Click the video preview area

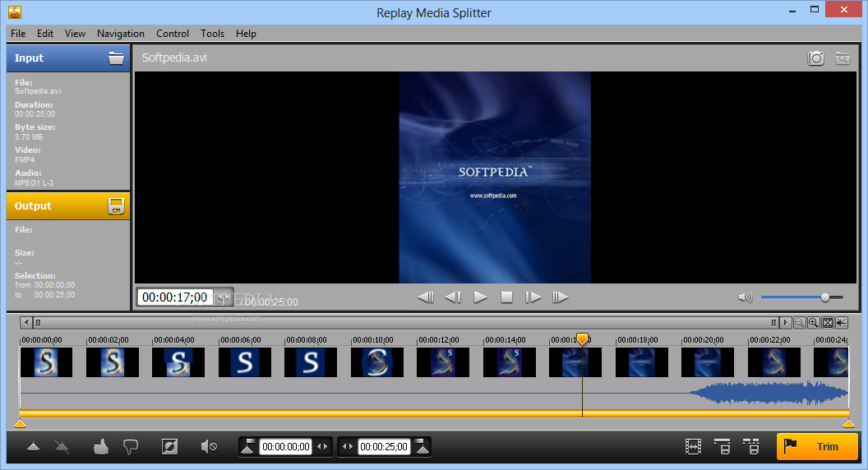coord(495,177)
